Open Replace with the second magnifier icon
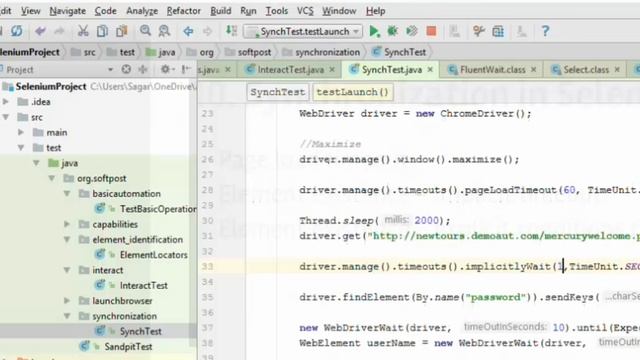This screenshot has height=360, width=640. click(164, 31)
